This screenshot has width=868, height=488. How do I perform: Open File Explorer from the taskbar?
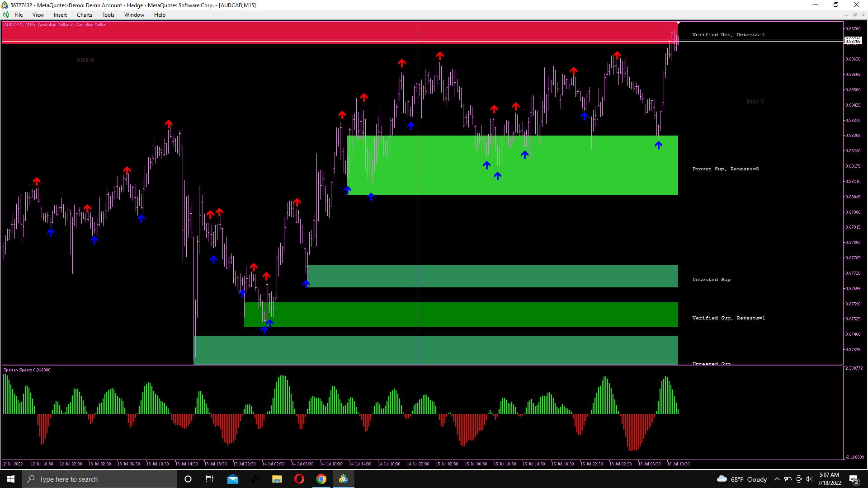pos(277,479)
